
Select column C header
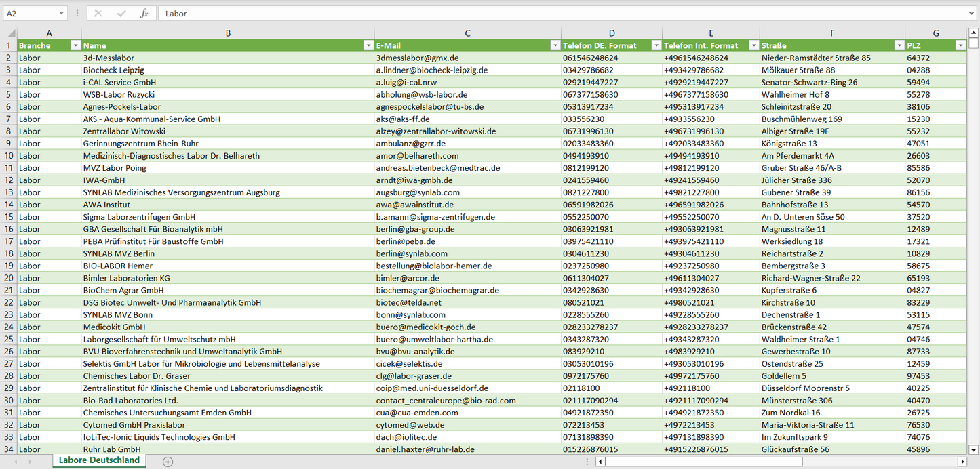click(x=467, y=33)
